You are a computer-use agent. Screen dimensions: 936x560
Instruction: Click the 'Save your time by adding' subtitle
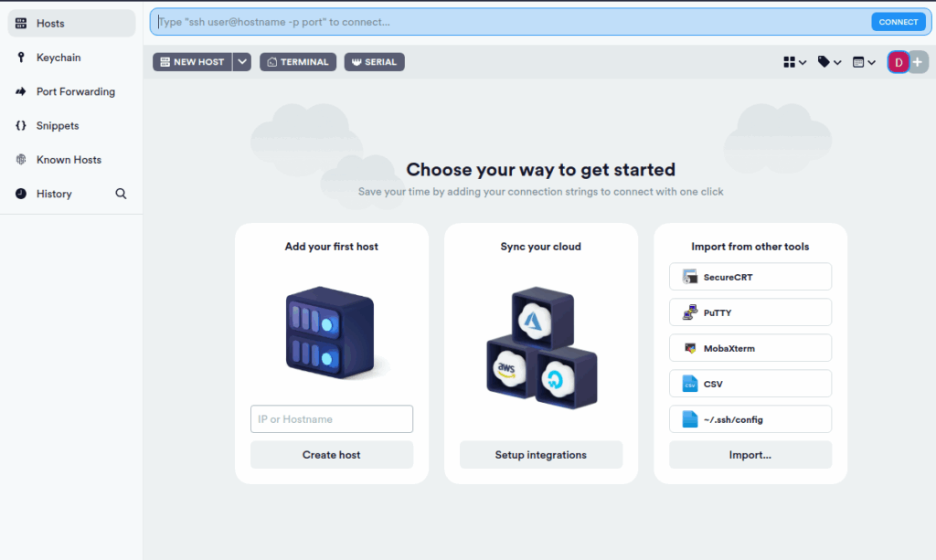coord(541,192)
